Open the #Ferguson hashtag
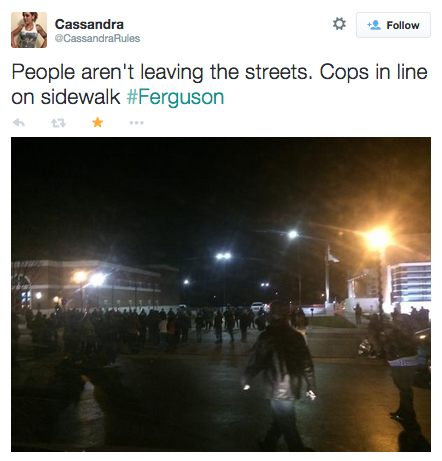442x461 pixels. pyautogui.click(x=175, y=97)
